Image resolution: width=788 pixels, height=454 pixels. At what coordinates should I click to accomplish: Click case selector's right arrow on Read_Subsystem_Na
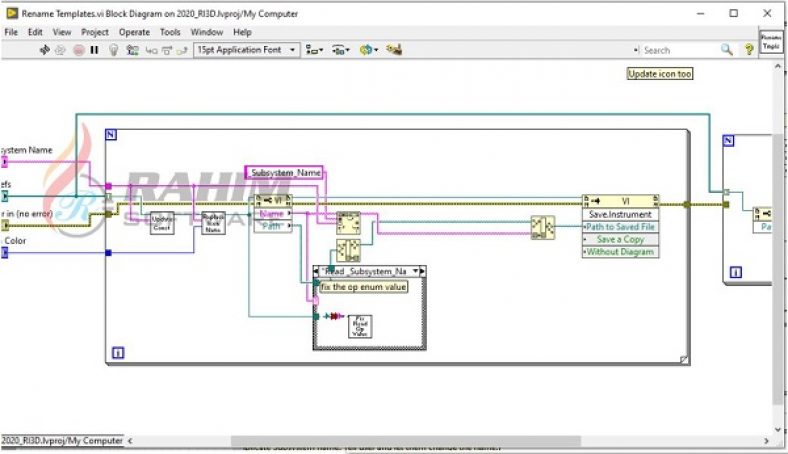422,271
